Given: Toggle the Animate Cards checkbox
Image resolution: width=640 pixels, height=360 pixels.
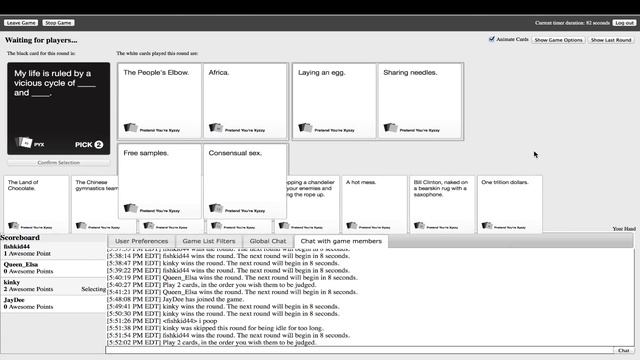Looking at the screenshot, I should [491, 39].
